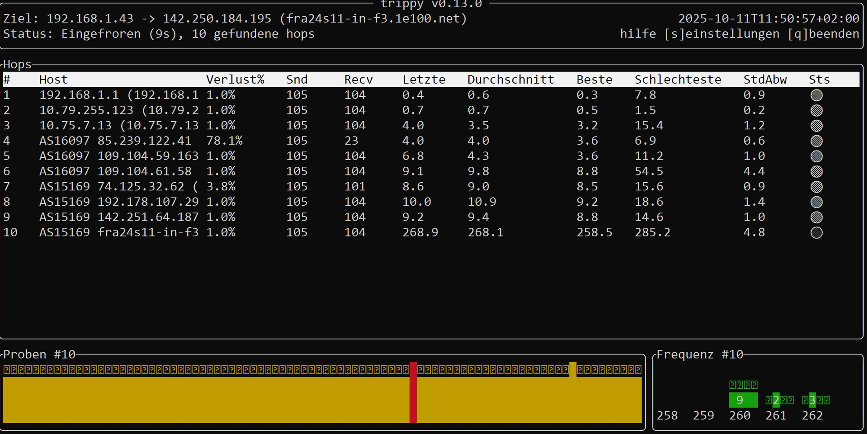Click the green 9 bar in Frequenz

[743, 400]
